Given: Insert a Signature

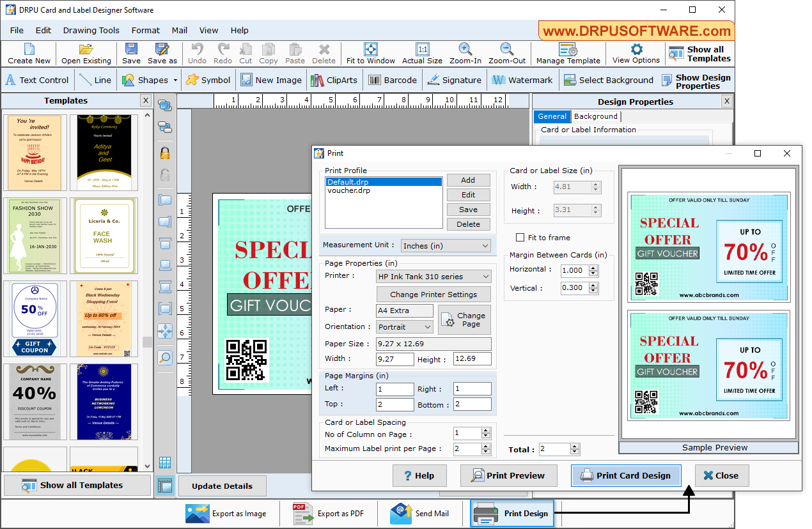Looking at the screenshot, I should click(x=455, y=79).
